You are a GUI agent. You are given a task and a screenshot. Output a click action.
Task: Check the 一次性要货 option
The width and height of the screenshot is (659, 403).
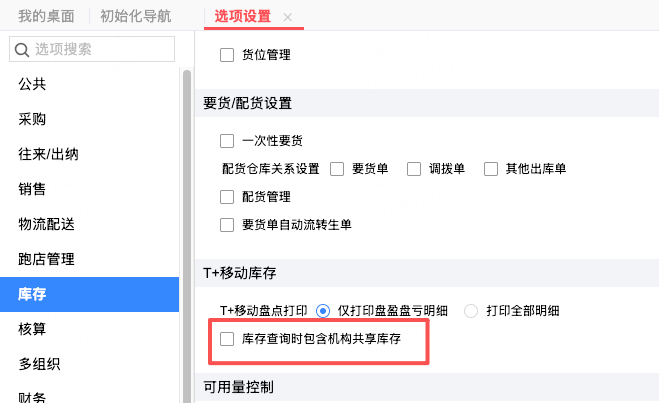click(x=227, y=141)
